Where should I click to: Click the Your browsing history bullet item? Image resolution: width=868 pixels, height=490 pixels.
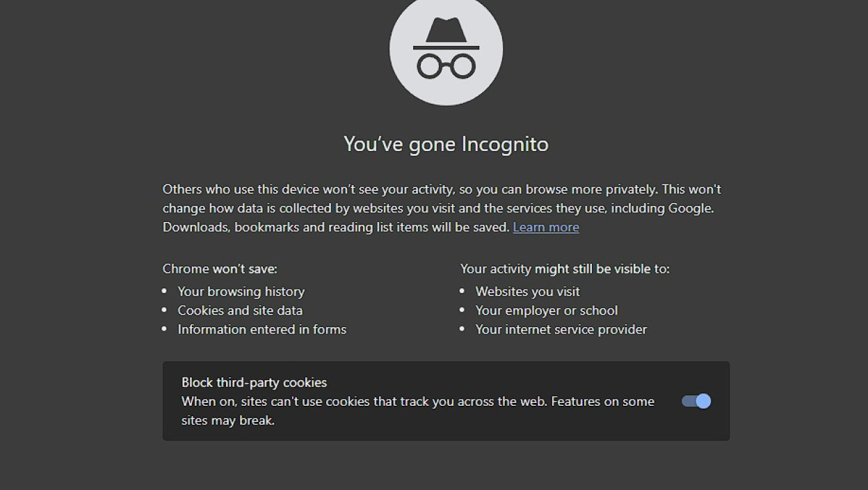(x=241, y=292)
